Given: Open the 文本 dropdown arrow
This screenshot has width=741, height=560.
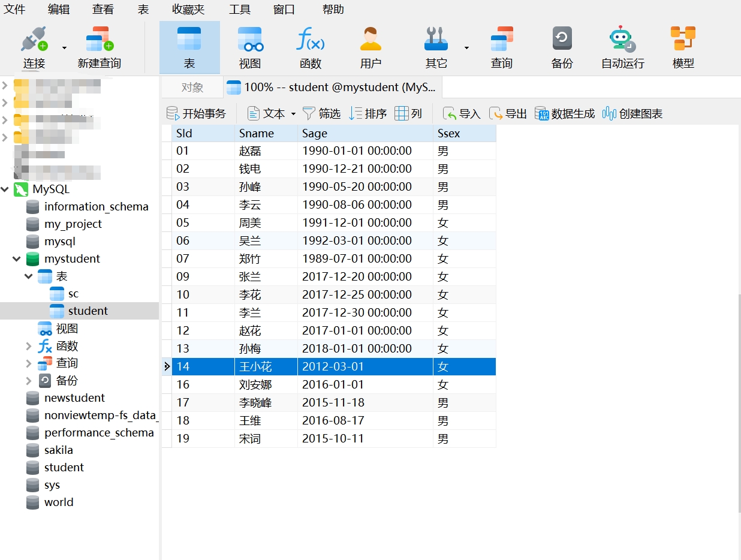Looking at the screenshot, I should coord(293,114).
